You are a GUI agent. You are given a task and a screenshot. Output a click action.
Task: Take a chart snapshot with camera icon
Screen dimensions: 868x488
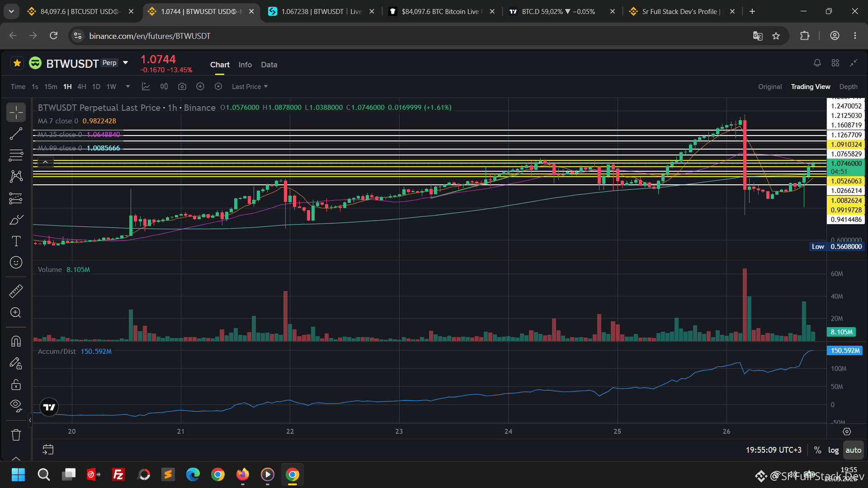point(182,86)
